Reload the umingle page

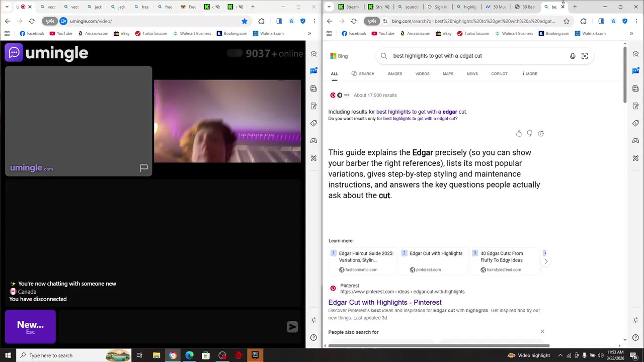tap(32, 21)
